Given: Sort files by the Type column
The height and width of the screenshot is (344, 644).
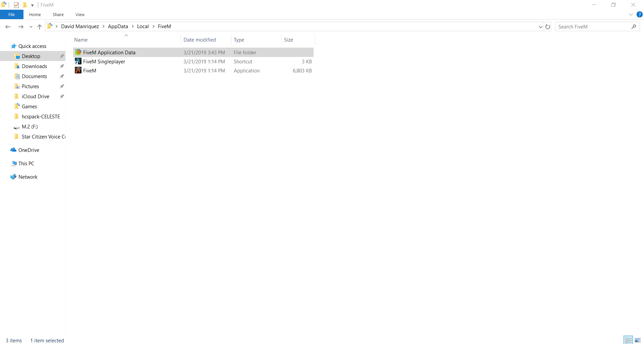Looking at the screenshot, I should pos(256,40).
